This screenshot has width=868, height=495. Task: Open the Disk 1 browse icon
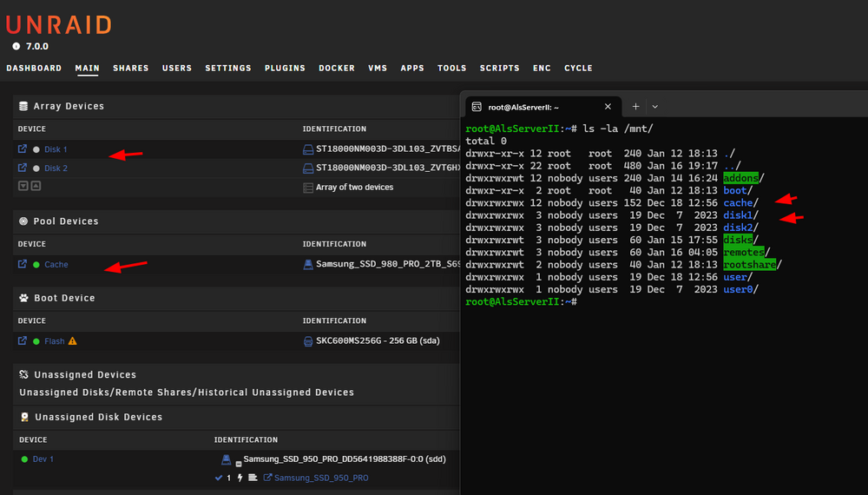coord(23,149)
